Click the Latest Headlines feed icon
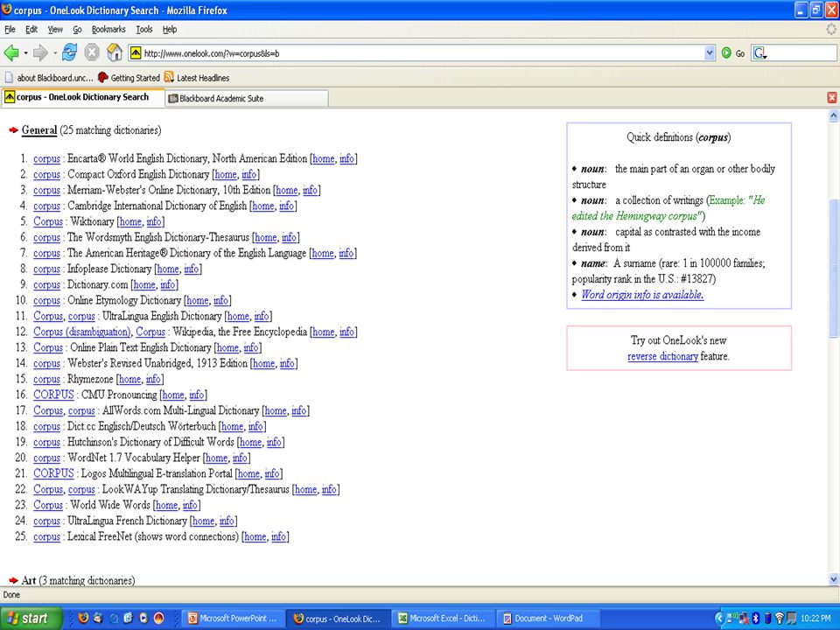Screen dimensions: 840x630 point(169,77)
